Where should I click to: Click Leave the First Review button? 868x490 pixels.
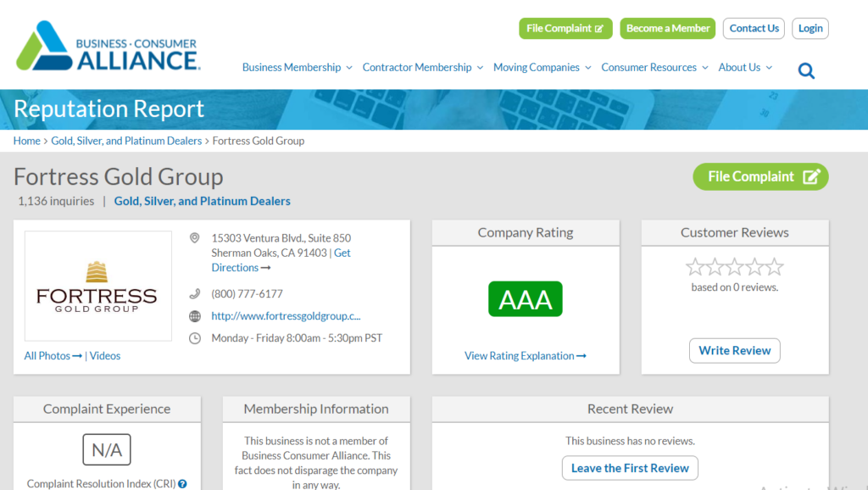[x=630, y=468]
